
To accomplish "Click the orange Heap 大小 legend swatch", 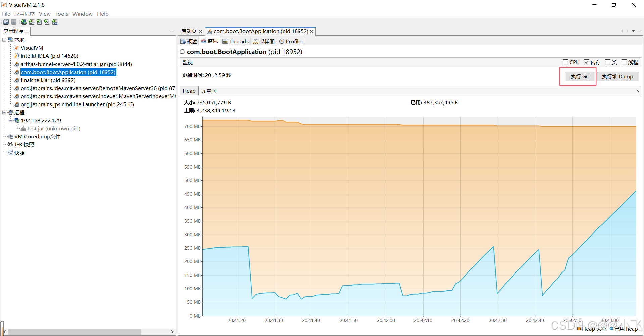I will pyautogui.click(x=579, y=329).
